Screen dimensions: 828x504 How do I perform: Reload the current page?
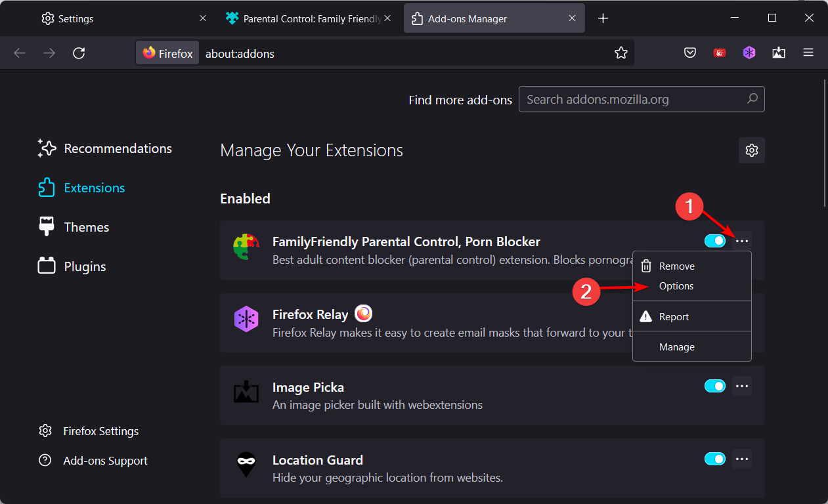pyautogui.click(x=79, y=53)
